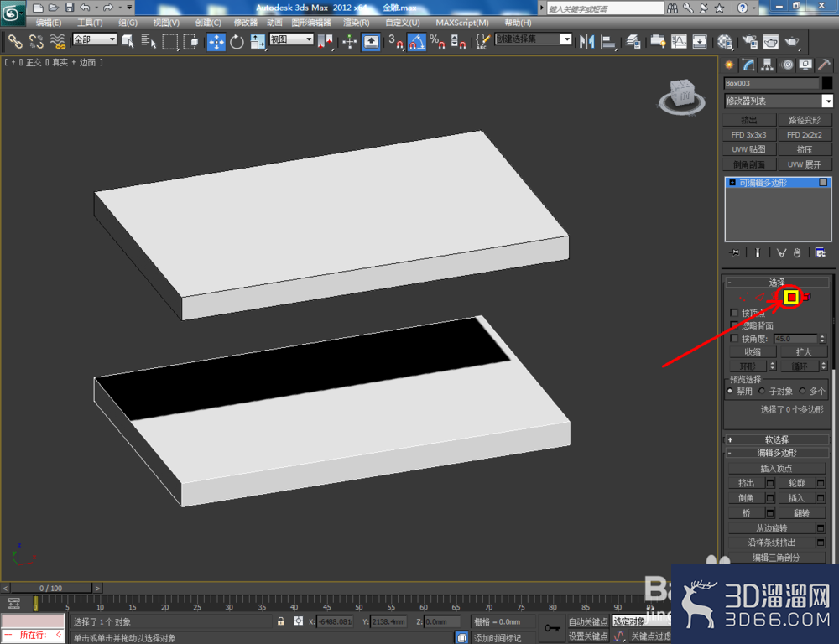This screenshot has width=839, height=644.
Task: Click the Align tool icon
Action: 607,41
